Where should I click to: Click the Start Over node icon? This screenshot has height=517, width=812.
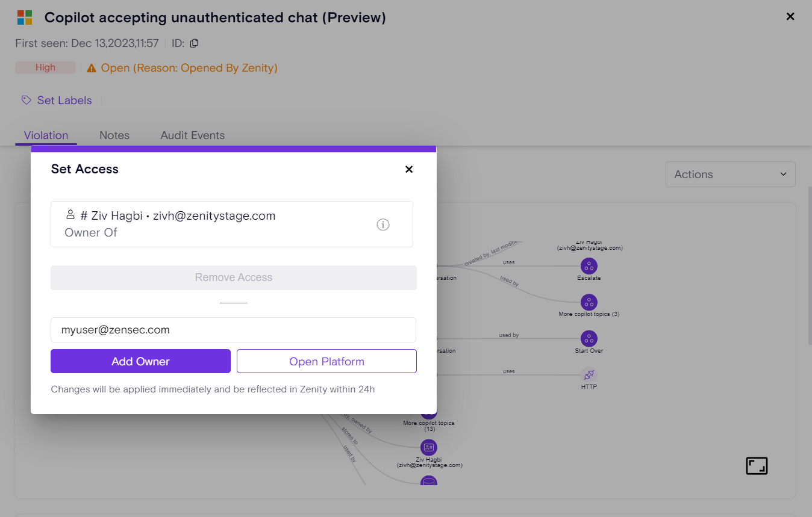pyautogui.click(x=589, y=338)
